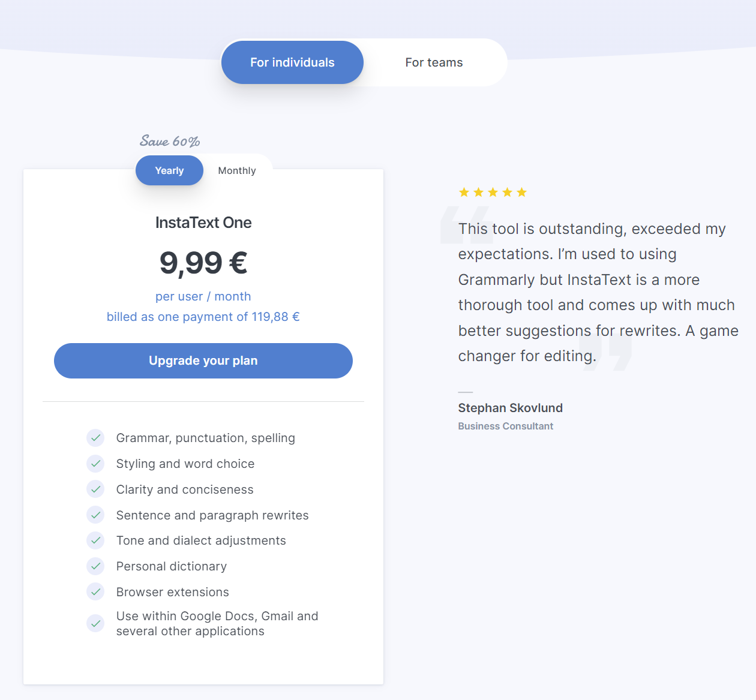
Task: Click the five-star rating row
Action: 493,193
